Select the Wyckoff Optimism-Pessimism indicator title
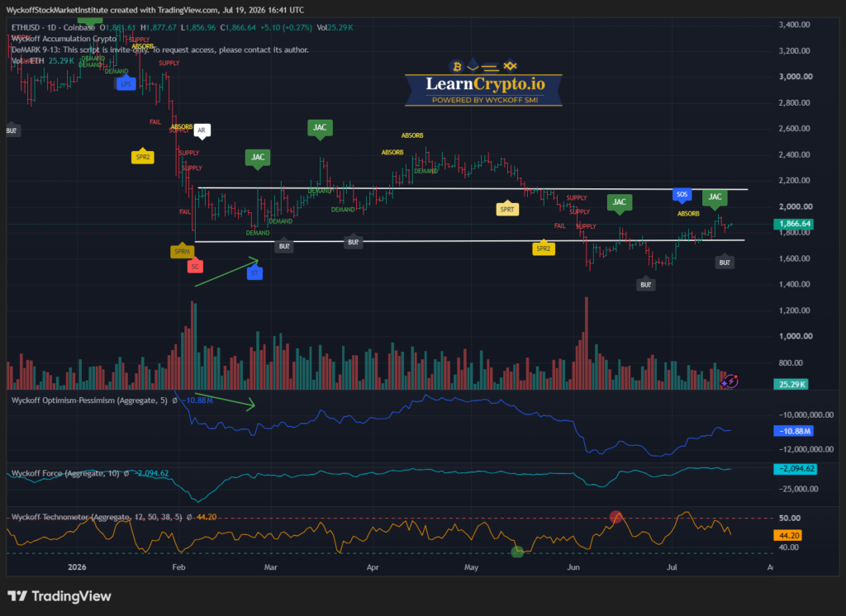 click(x=89, y=400)
